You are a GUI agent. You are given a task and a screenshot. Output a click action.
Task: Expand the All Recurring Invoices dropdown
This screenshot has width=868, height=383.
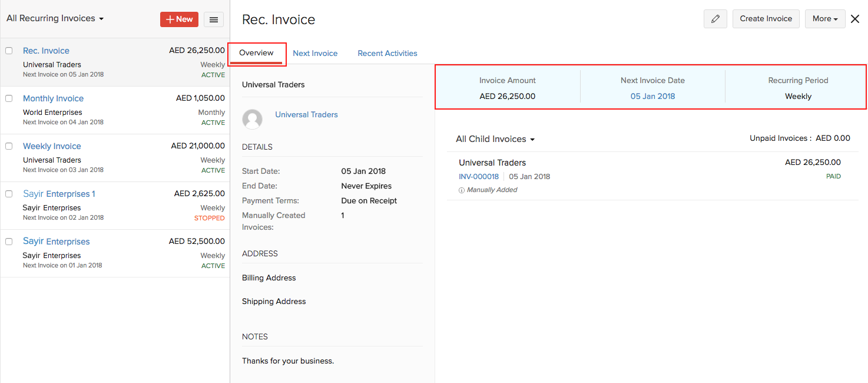[x=55, y=18]
